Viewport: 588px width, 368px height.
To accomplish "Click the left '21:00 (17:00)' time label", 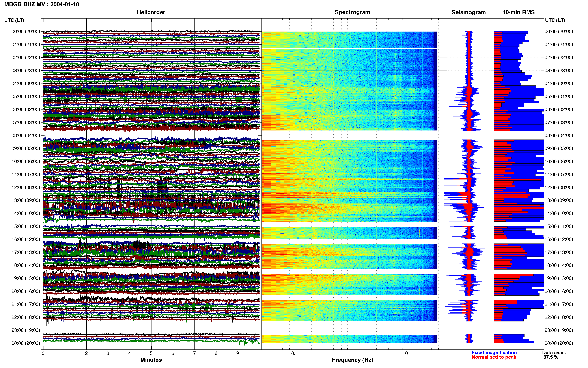I will [x=26, y=304].
